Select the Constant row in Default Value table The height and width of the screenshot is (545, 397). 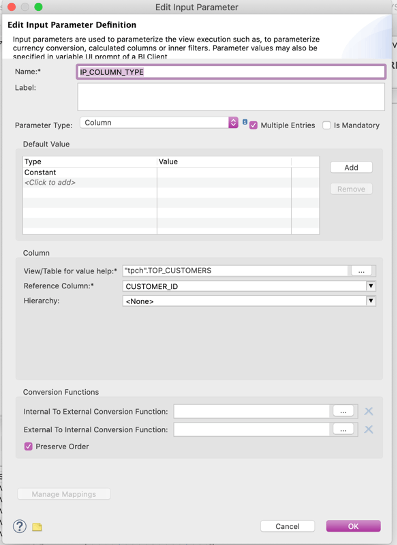[x=171, y=172]
